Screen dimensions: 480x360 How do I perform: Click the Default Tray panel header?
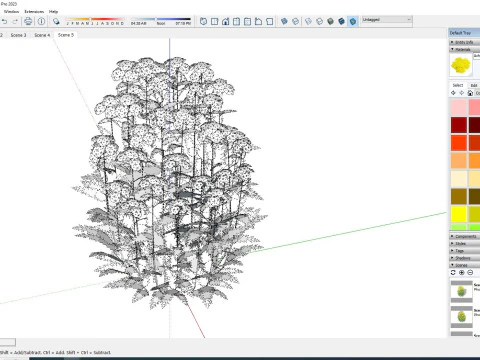pos(464,33)
